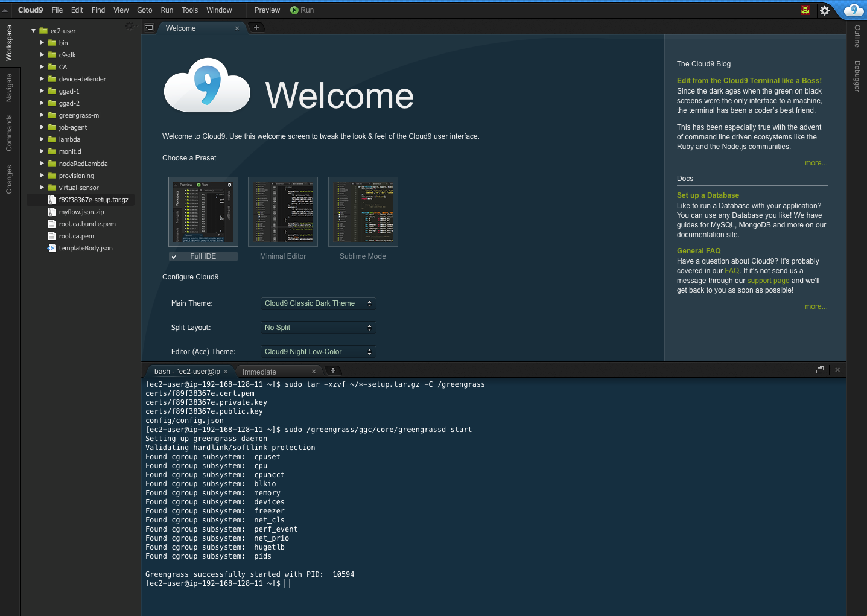Maximize the console panel
The height and width of the screenshot is (616, 867).
tap(820, 370)
